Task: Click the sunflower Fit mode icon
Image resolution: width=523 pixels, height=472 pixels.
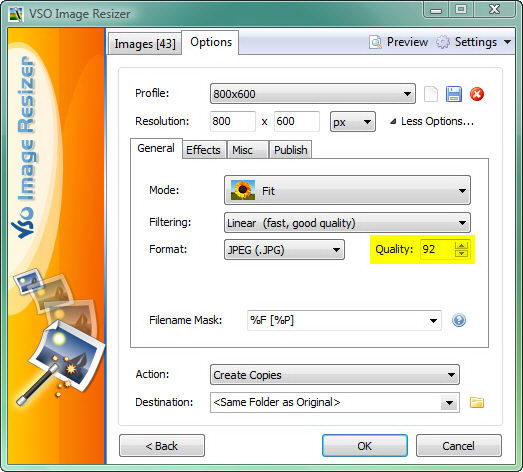Action: (x=243, y=190)
